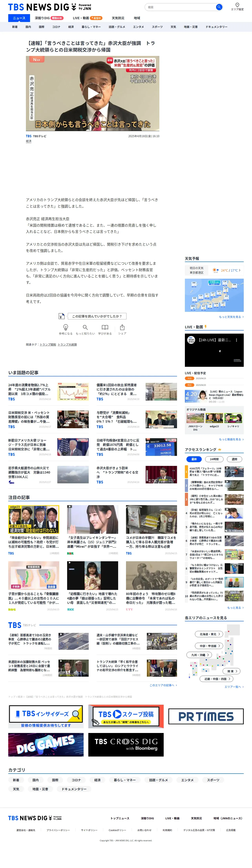
Task: Select ドキュメンタリー in the top category bar
Action: [x=217, y=27]
